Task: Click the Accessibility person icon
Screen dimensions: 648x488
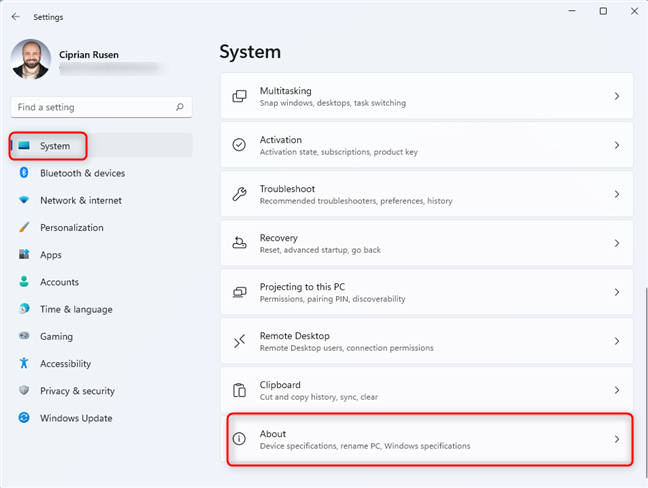Action: tap(24, 364)
